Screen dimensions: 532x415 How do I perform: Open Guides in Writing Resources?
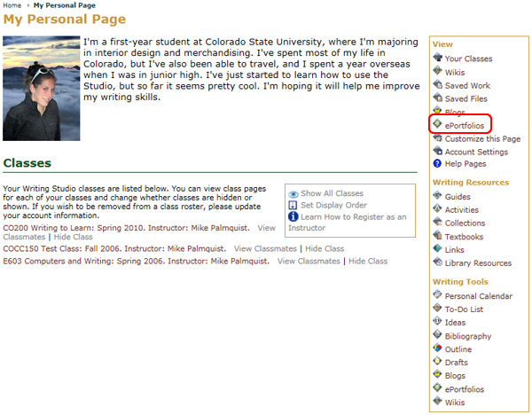pyautogui.click(x=458, y=197)
